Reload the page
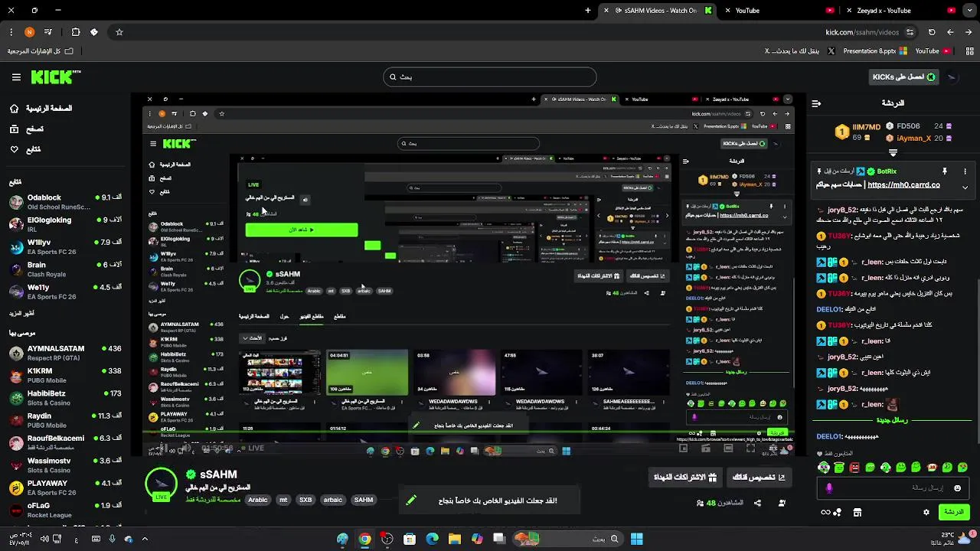The height and width of the screenshot is (551, 980). tap(932, 32)
